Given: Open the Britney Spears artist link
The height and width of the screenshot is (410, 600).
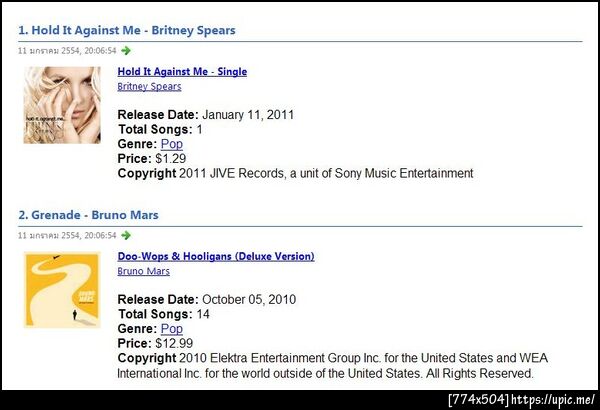Looking at the screenshot, I should (149, 87).
